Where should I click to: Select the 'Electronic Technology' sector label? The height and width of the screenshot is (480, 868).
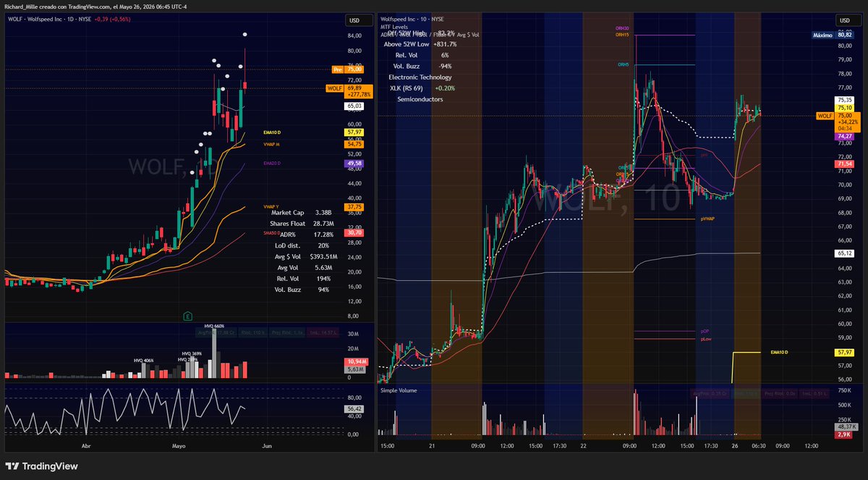pos(420,77)
